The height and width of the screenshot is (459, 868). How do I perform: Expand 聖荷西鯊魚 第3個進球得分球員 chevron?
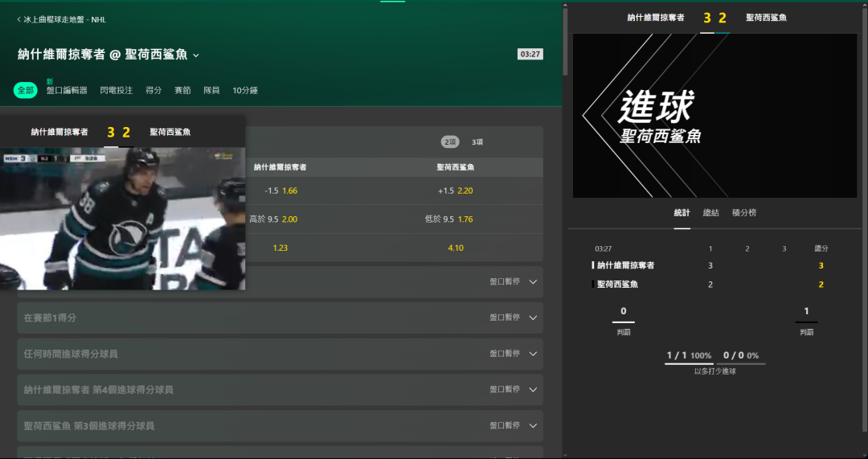532,425
